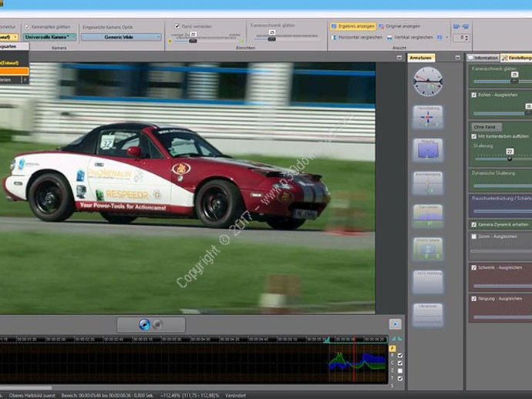Toggle Rollen - Ausgleichen checkbox

(473, 95)
